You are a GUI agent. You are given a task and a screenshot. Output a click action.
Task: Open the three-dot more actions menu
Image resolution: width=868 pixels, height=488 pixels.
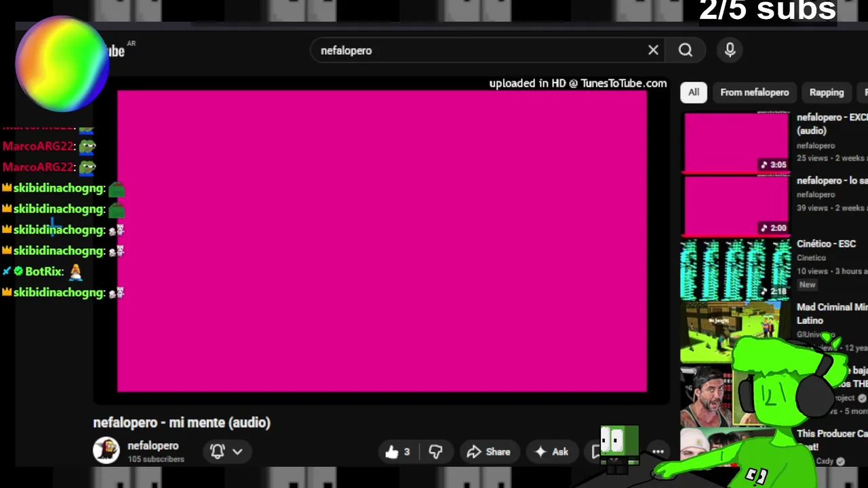click(658, 452)
